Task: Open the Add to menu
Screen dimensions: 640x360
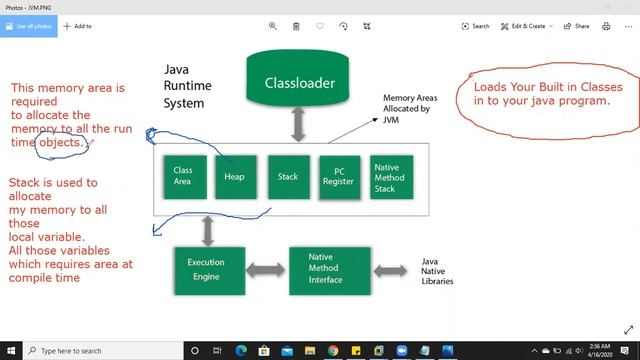Action: (78, 26)
